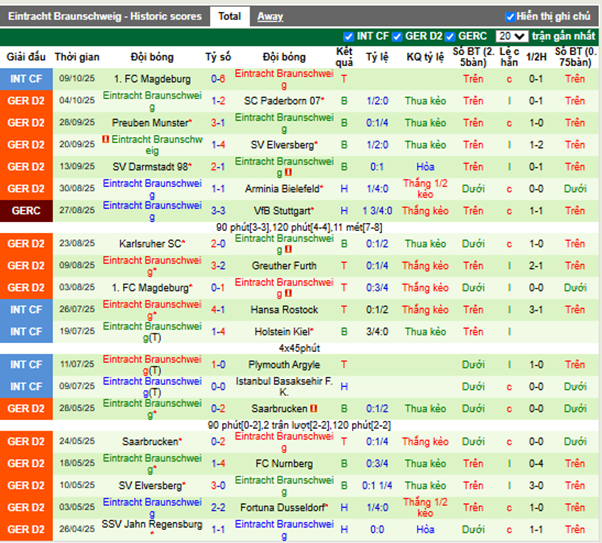
Task: Uncheck the INT CF filter checkbox
Action: pos(348,36)
